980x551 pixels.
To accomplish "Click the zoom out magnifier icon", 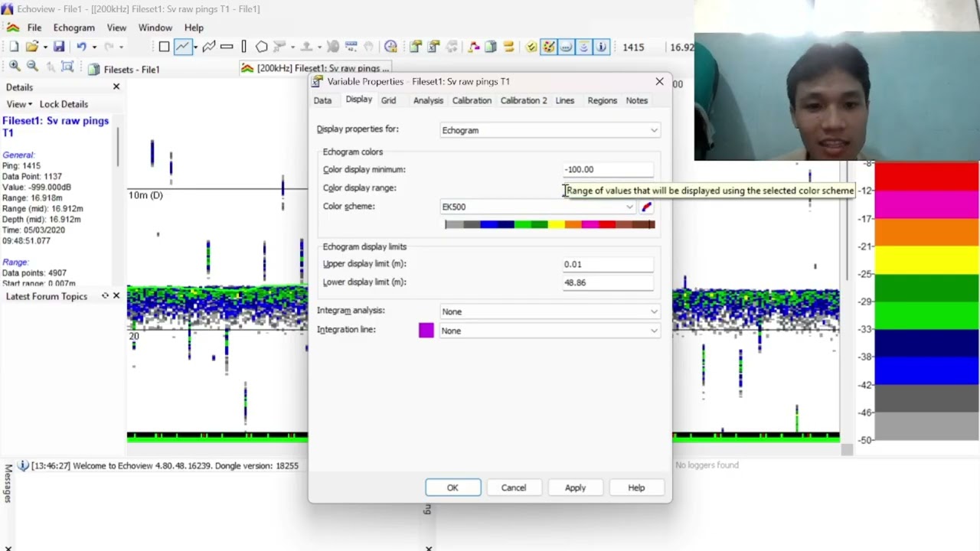I will [32, 67].
